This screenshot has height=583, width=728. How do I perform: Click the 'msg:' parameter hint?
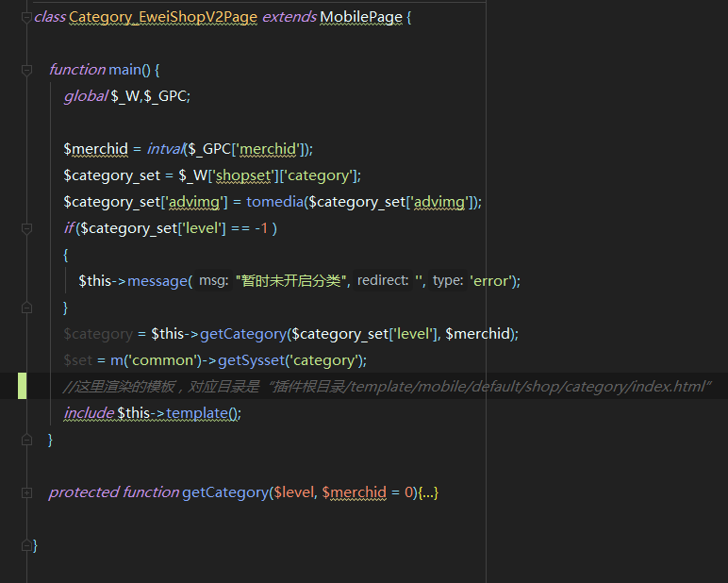click(213, 280)
